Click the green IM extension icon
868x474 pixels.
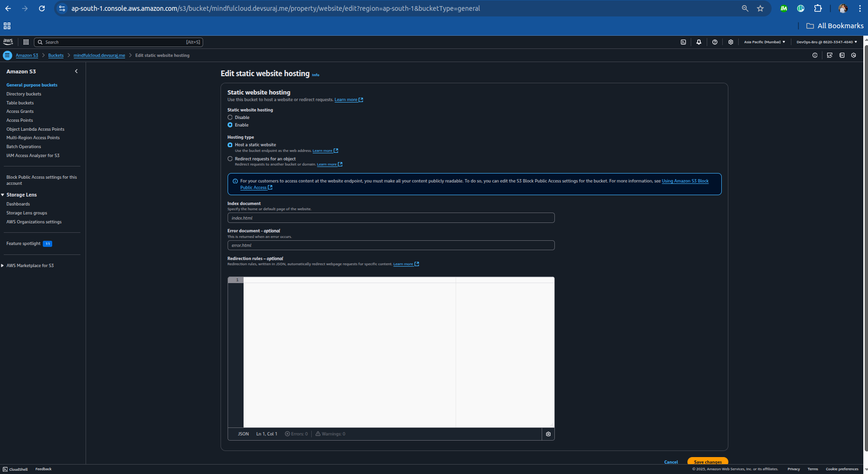784,8
